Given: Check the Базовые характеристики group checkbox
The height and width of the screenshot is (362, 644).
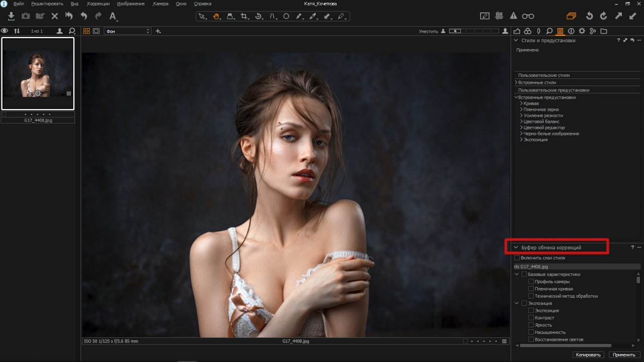Looking at the screenshot, I should click(524, 275).
